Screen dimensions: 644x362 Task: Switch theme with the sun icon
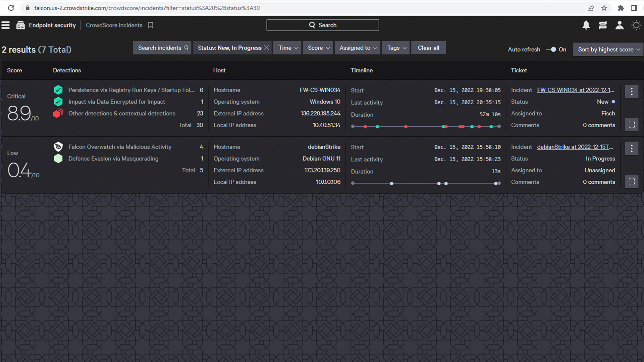click(x=636, y=25)
